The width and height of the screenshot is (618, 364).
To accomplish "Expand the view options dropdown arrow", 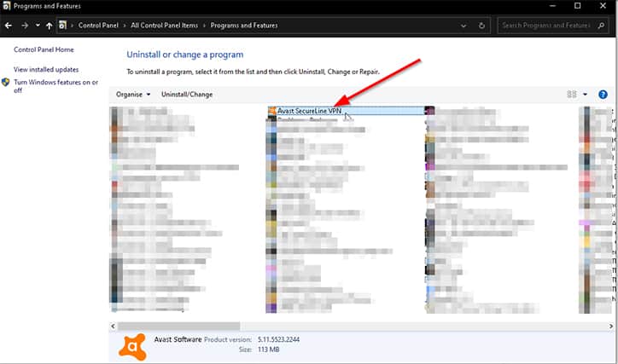I will coord(586,95).
